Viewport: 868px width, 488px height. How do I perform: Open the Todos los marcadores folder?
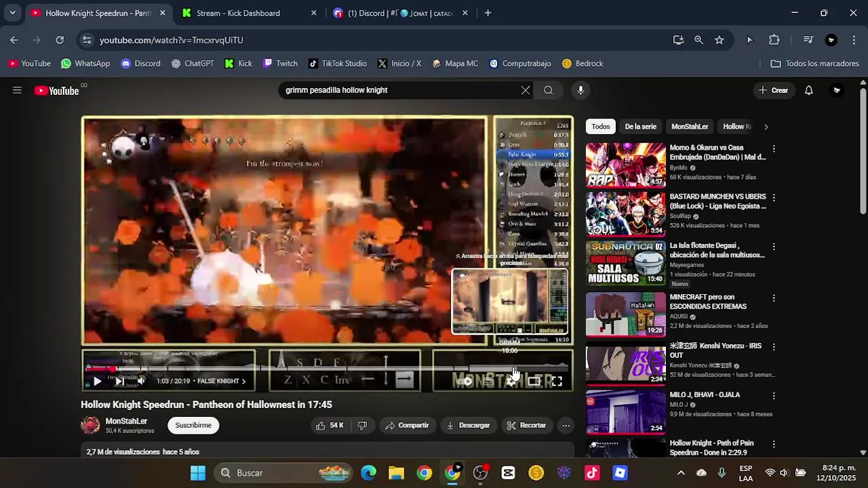click(x=814, y=64)
